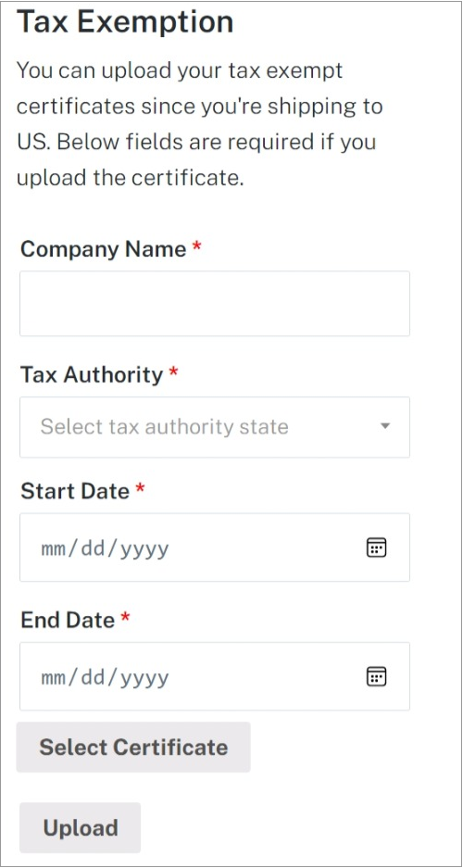Click the Select Certificate button
Viewport: 463px width, 868px height.
pos(133,747)
